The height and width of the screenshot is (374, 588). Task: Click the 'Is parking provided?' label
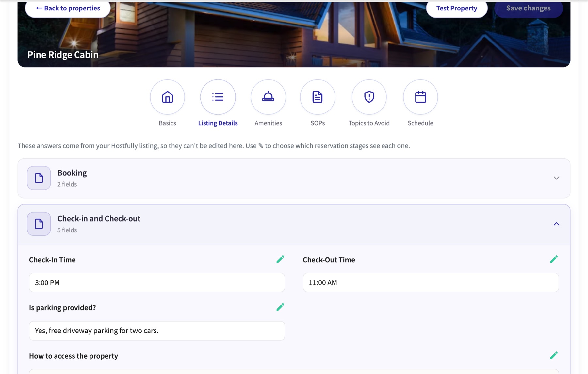click(62, 307)
